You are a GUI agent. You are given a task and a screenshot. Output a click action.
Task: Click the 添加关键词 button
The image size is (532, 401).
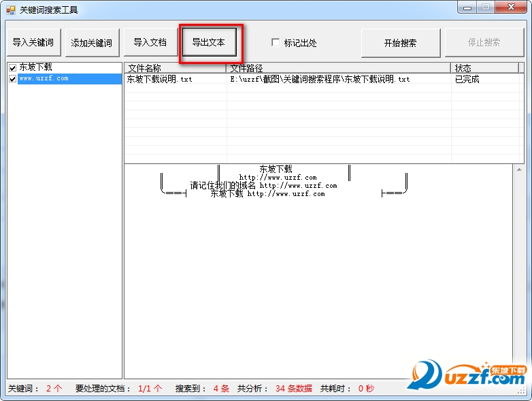click(92, 43)
